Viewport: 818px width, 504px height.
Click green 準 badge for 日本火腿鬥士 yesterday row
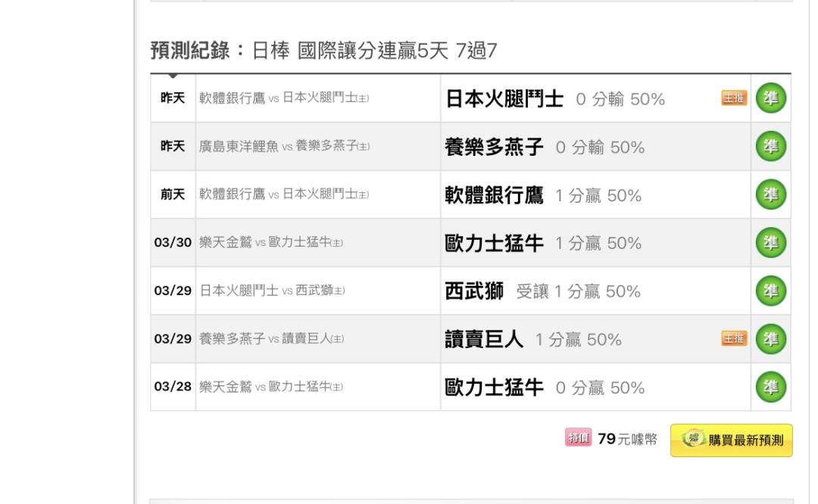click(x=770, y=98)
